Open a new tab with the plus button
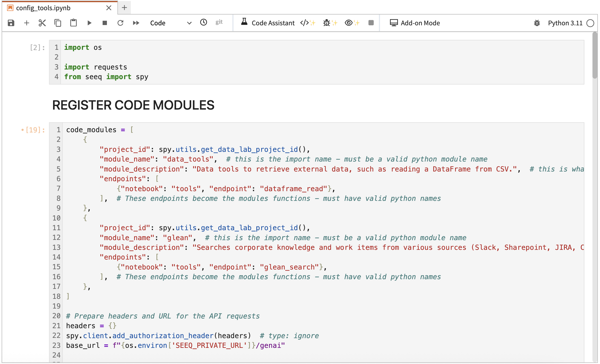600x364 pixels. point(124,8)
